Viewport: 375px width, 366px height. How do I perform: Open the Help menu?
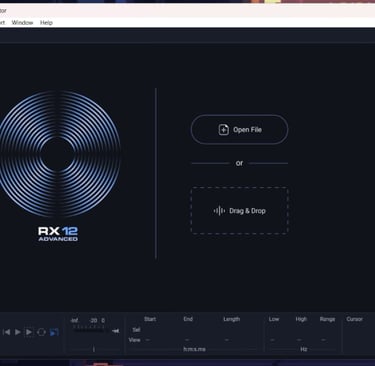pyautogui.click(x=46, y=23)
